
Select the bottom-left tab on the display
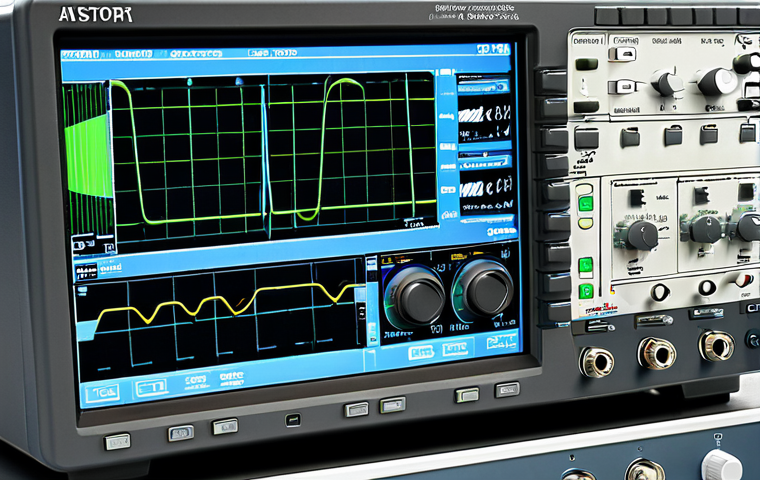[101, 390]
